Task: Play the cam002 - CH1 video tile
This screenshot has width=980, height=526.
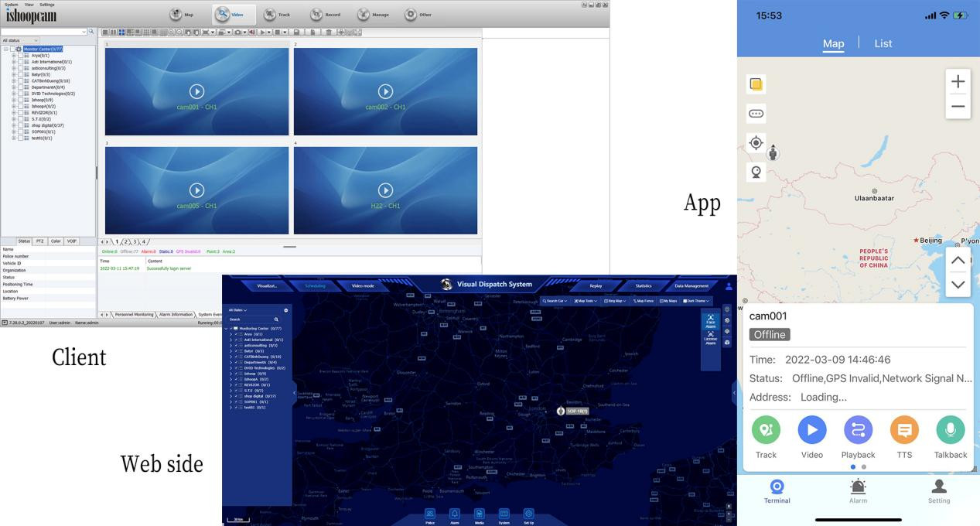Action: 385,91
